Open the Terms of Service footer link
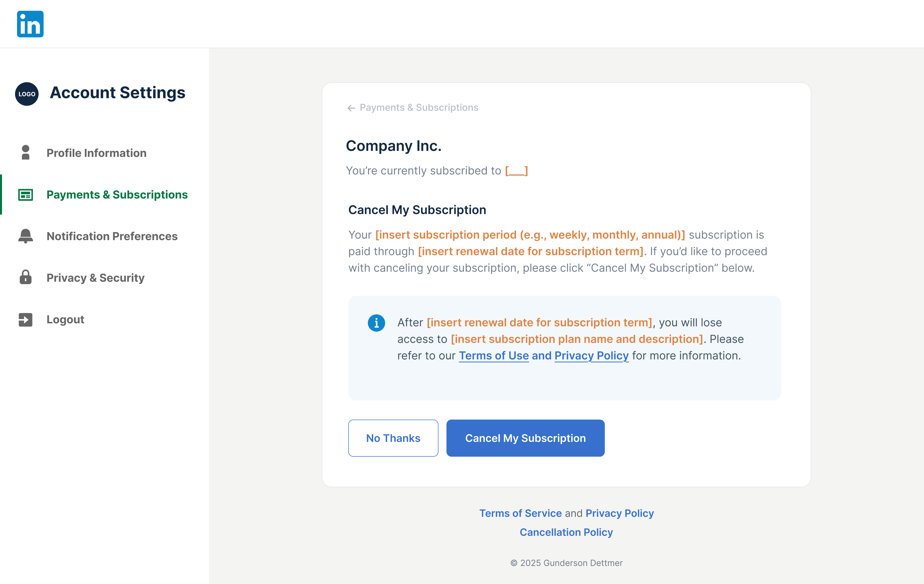This screenshot has width=924, height=584. [521, 513]
